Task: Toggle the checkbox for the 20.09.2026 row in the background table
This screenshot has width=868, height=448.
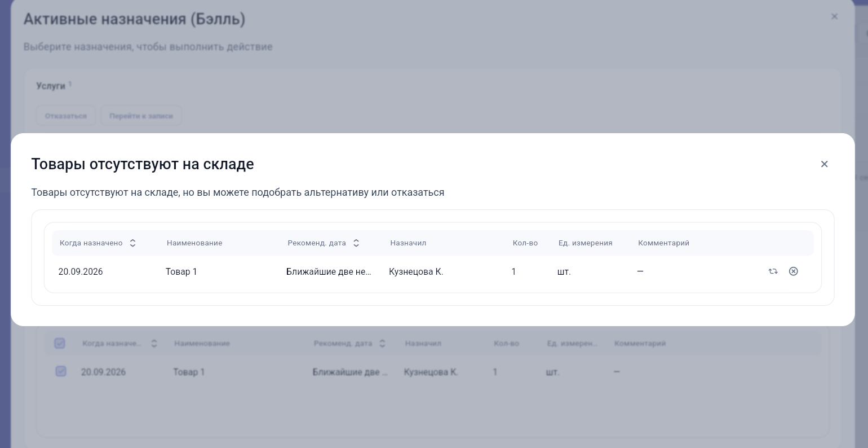Action: 61,371
